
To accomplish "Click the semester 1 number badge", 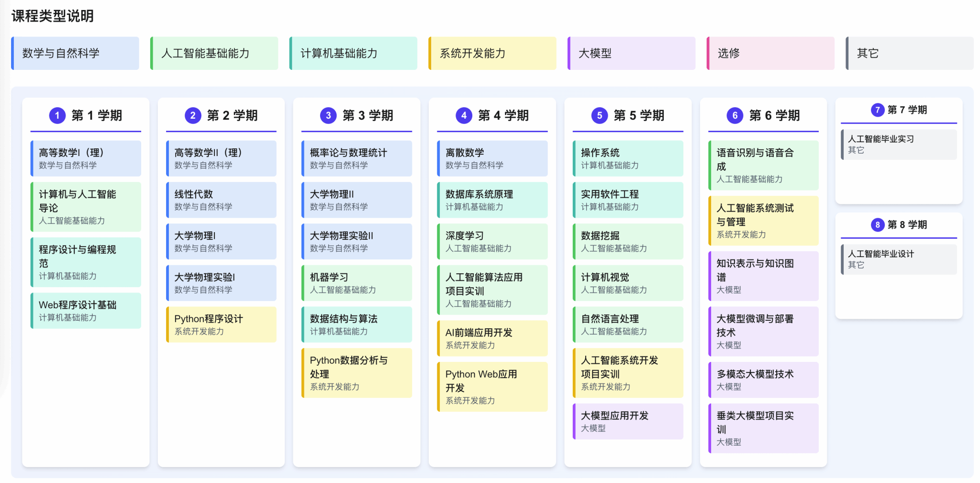I will click(57, 115).
